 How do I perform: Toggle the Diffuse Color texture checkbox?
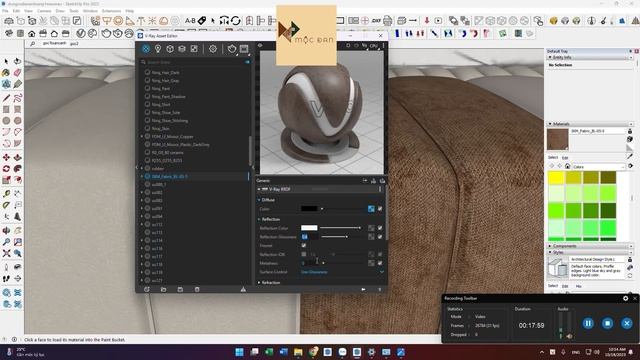(380, 209)
